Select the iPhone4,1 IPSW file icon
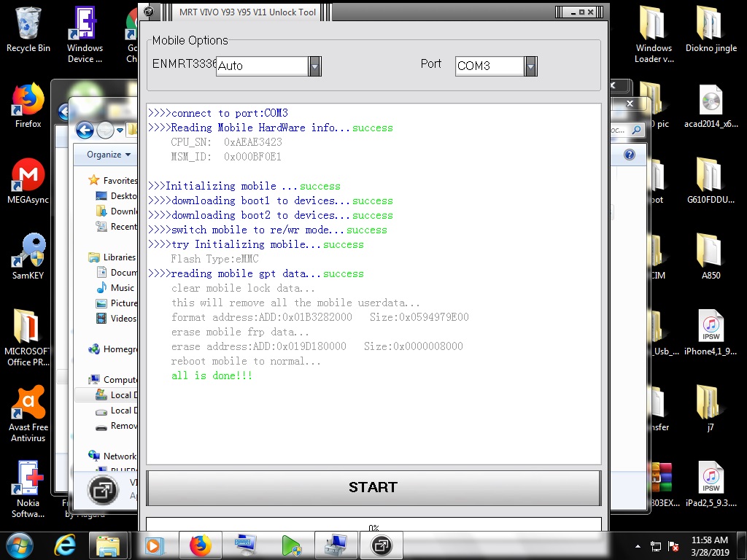747x560 pixels. point(711,332)
